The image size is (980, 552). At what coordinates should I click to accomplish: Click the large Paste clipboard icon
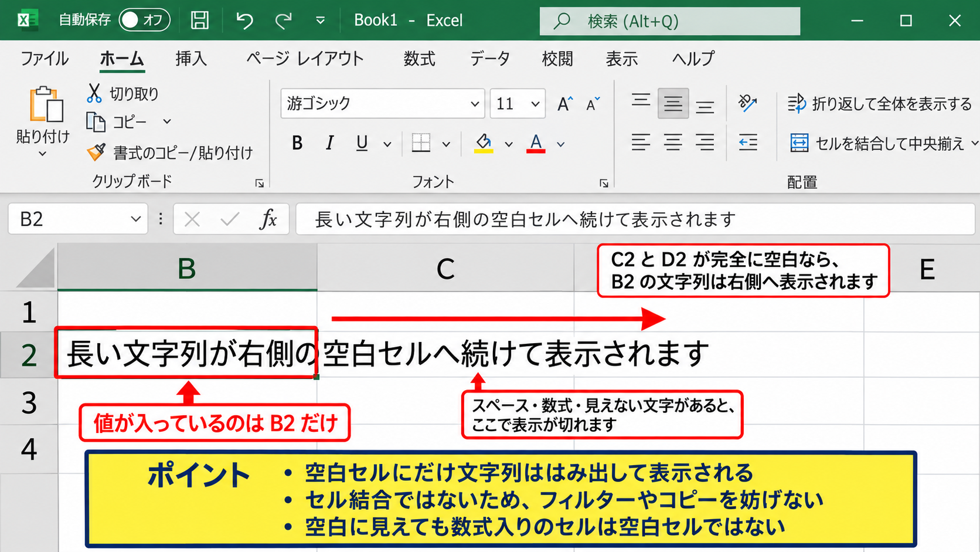coord(46,104)
